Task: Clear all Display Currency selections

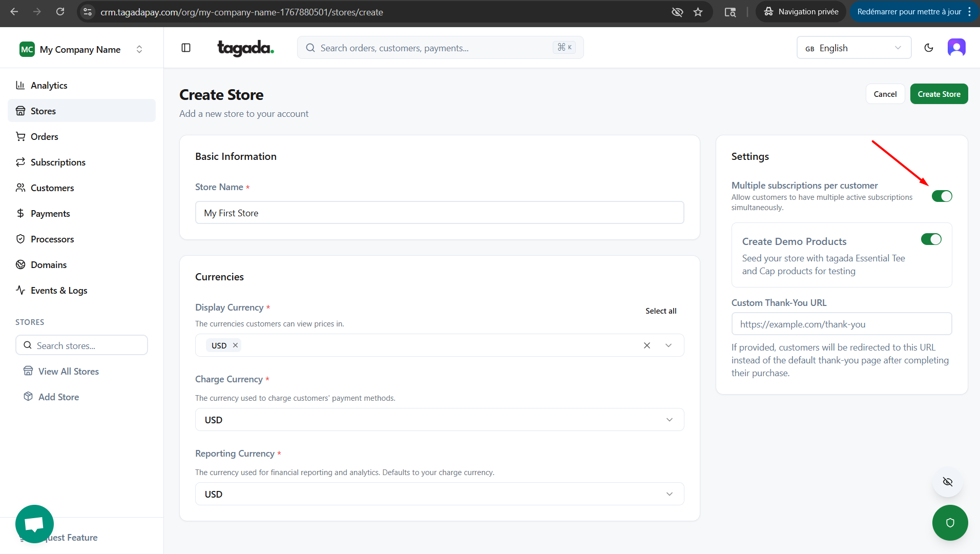Action: click(x=647, y=345)
